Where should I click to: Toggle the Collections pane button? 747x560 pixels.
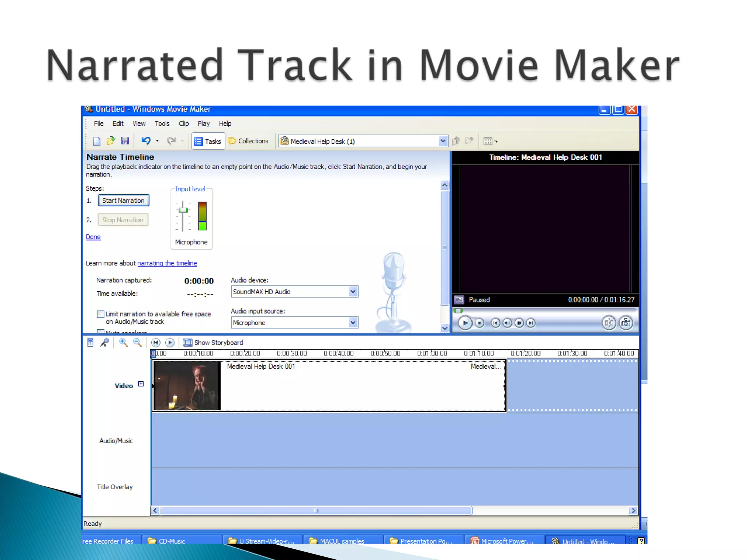pos(248,141)
